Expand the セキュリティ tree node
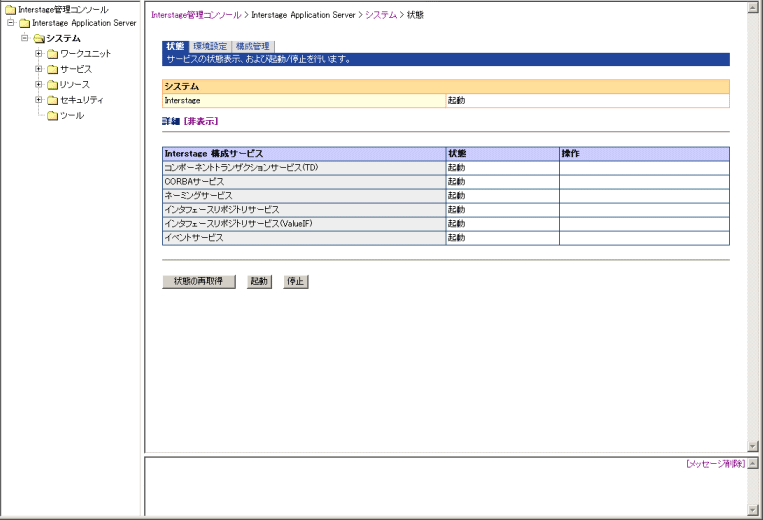763x520 pixels. (x=38, y=100)
